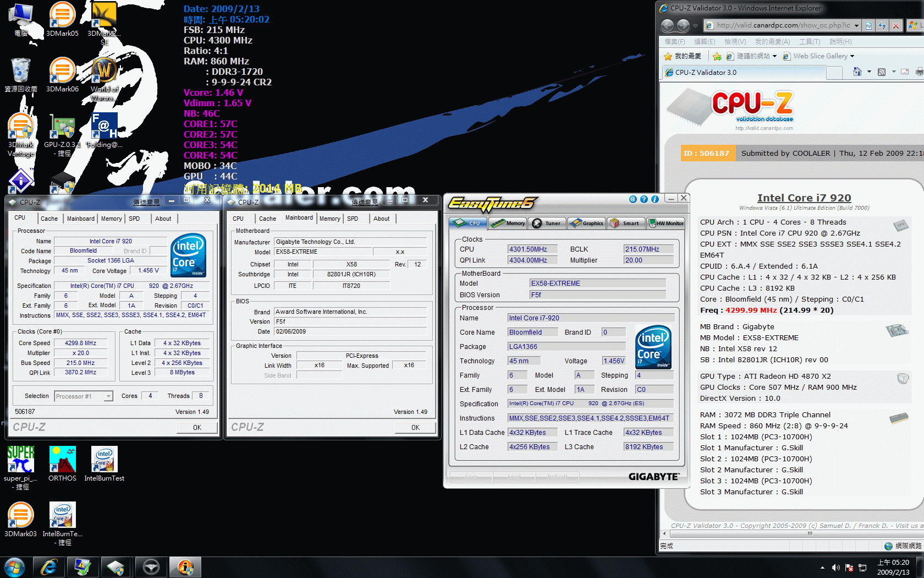
Task: Click the CPU clock value 4301.50MHz in EasyTune6
Action: (532, 249)
